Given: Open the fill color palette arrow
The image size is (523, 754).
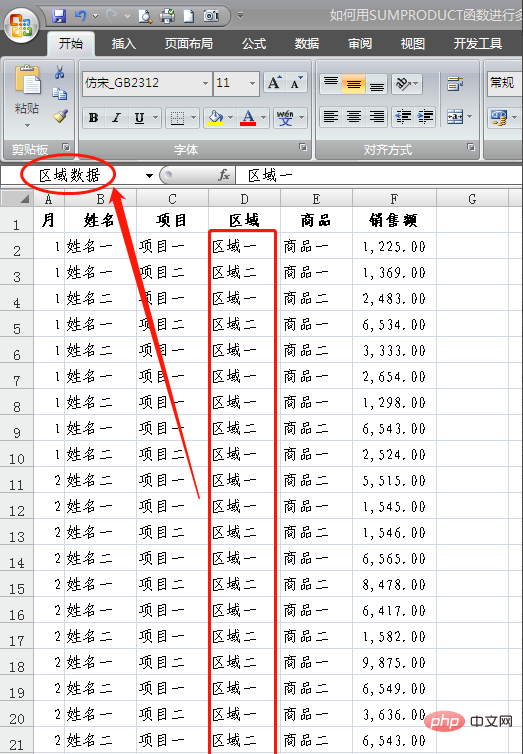Looking at the screenshot, I should coord(231,117).
